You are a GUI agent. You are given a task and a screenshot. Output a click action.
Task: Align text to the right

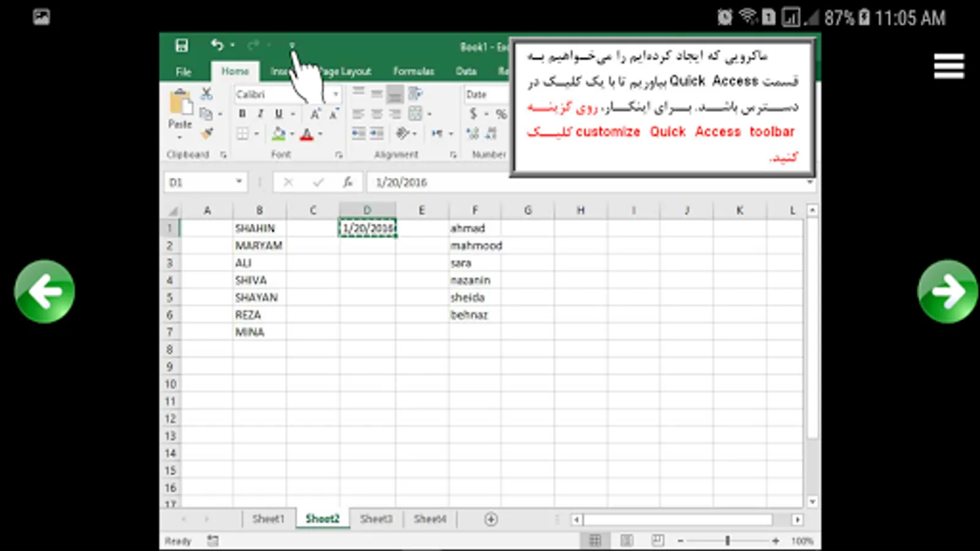pos(395,114)
